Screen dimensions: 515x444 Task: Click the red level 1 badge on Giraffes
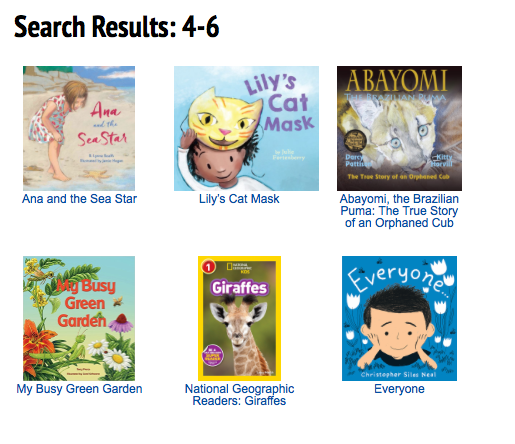(x=208, y=267)
